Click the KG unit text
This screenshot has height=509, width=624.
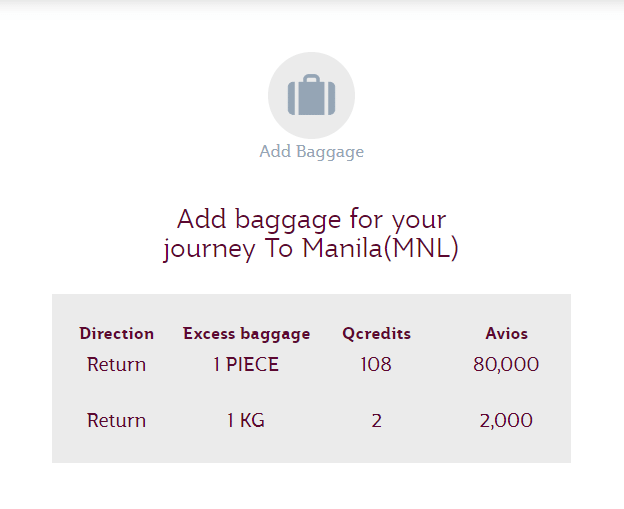point(253,421)
